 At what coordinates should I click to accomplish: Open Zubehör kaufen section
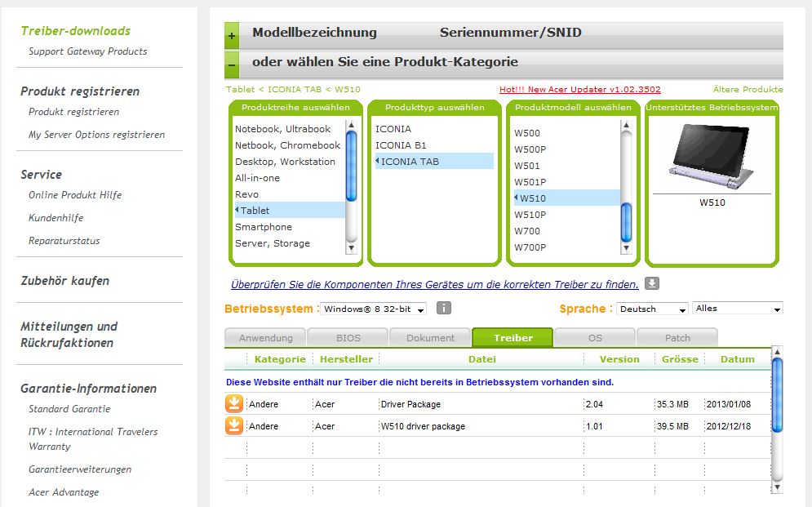64,281
